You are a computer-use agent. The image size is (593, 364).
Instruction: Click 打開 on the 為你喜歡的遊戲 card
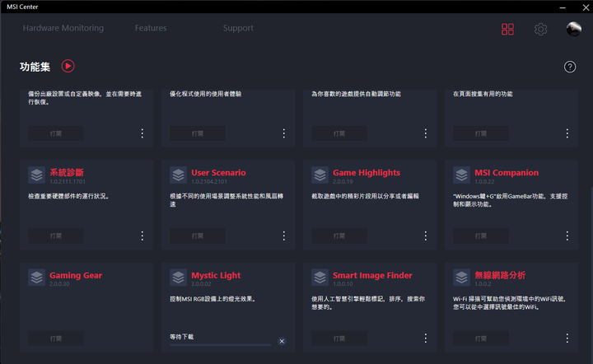click(x=339, y=133)
